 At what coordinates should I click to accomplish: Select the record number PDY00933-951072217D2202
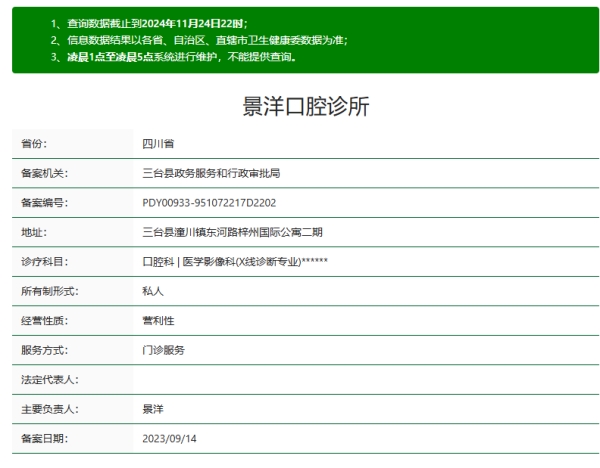209,203
